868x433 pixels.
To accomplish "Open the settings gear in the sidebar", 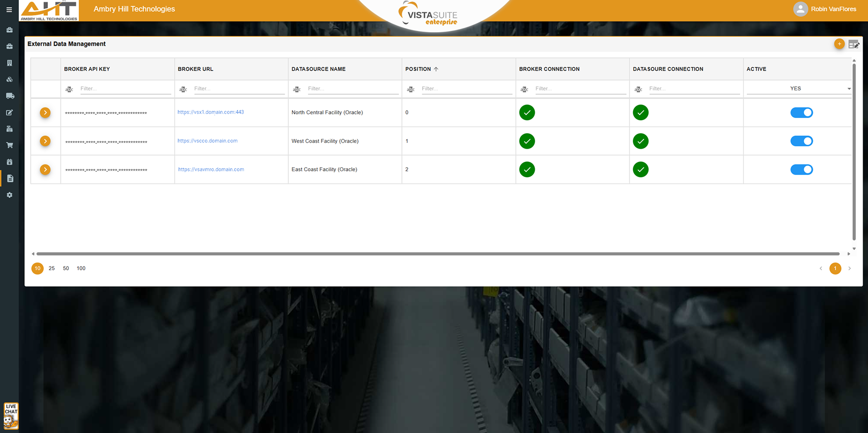I will pos(9,195).
